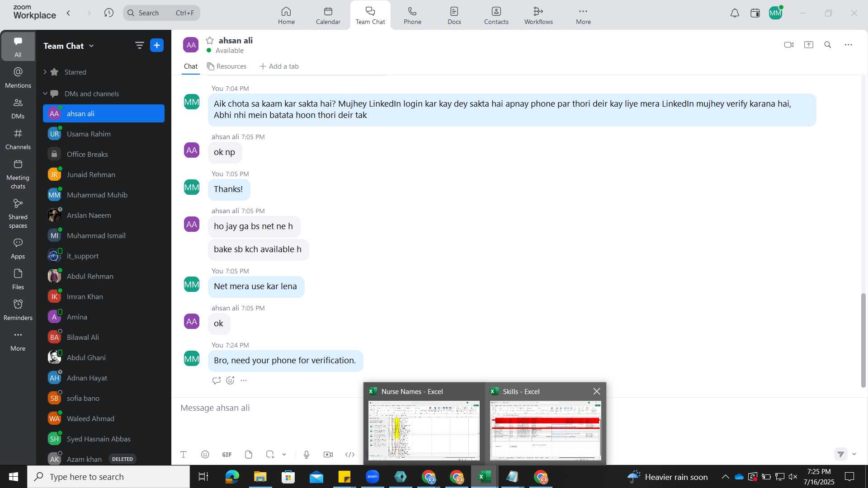The width and height of the screenshot is (868, 488).
Task: Open the history clock icon
Action: [108, 13]
